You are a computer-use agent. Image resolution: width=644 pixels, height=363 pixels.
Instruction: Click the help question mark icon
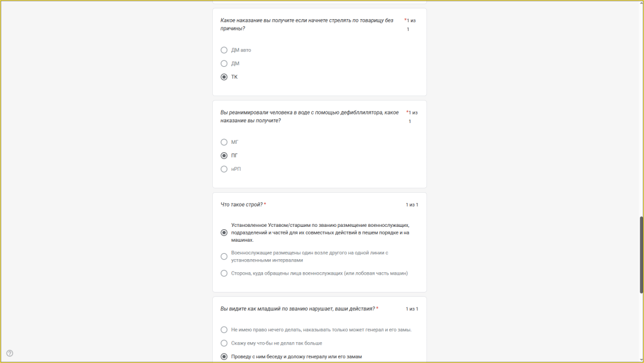[10, 353]
